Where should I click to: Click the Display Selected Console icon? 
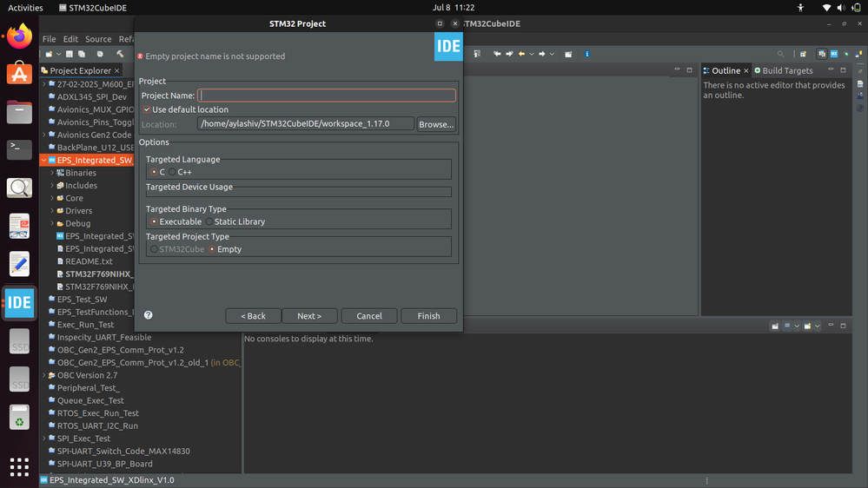coord(787,326)
